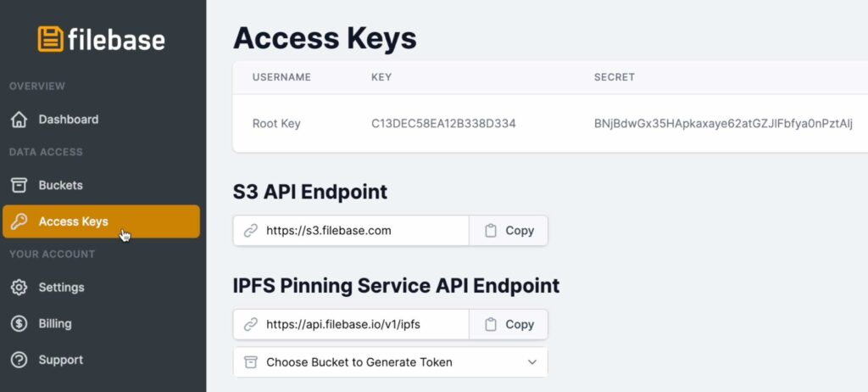Click link icon in S3 endpoint field
The width and height of the screenshot is (868, 392).
click(x=251, y=231)
